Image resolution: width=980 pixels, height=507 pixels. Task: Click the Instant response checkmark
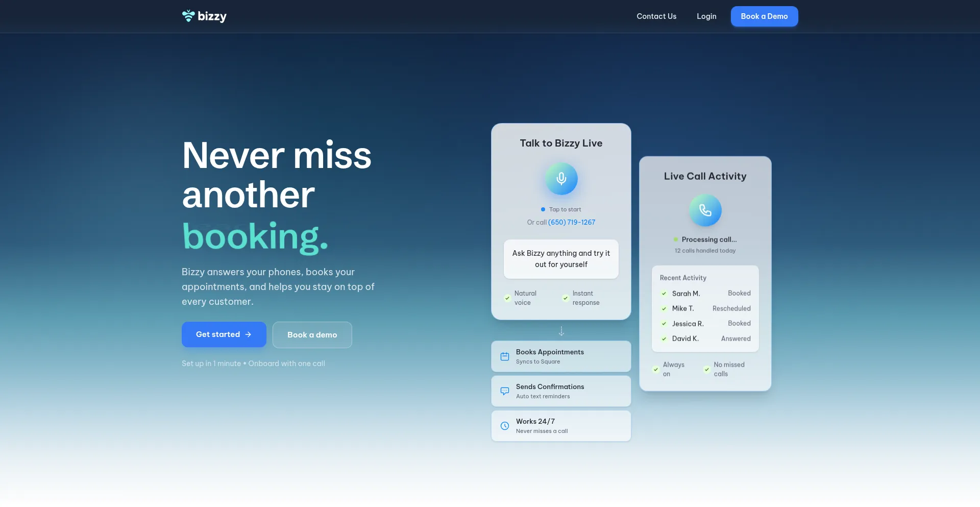pos(566,298)
